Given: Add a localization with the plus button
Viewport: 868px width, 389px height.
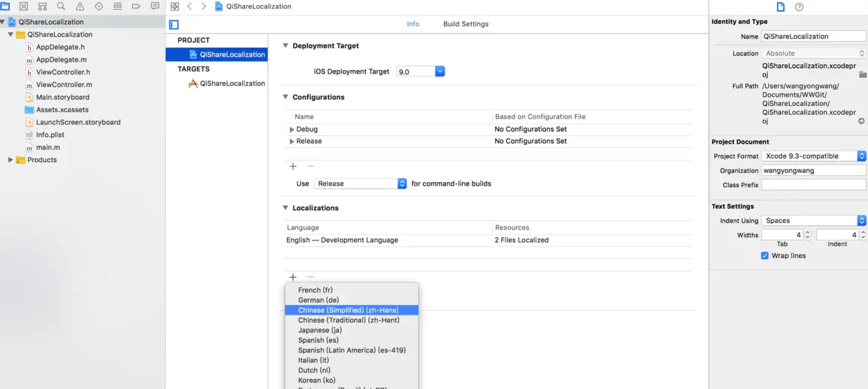Looking at the screenshot, I should pyautogui.click(x=293, y=277).
